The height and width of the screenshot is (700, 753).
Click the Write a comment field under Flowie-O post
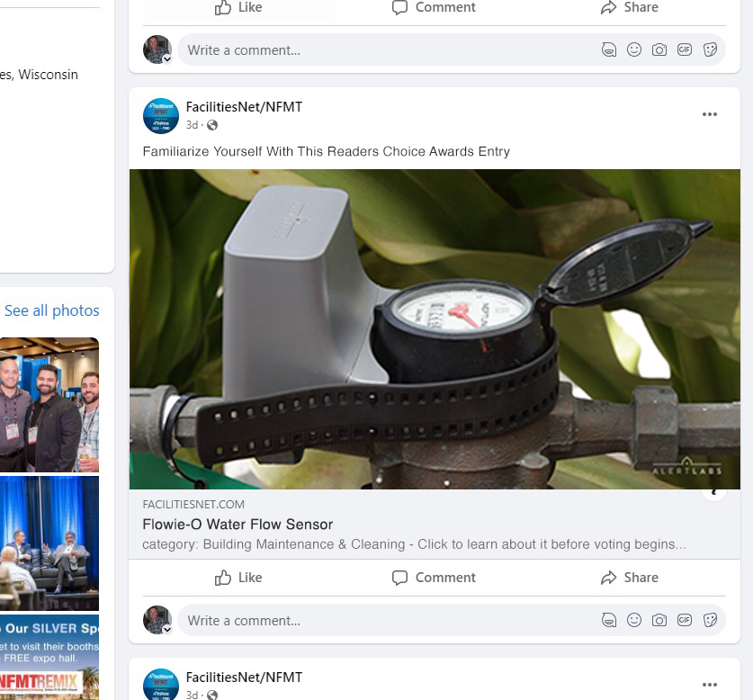(451, 620)
